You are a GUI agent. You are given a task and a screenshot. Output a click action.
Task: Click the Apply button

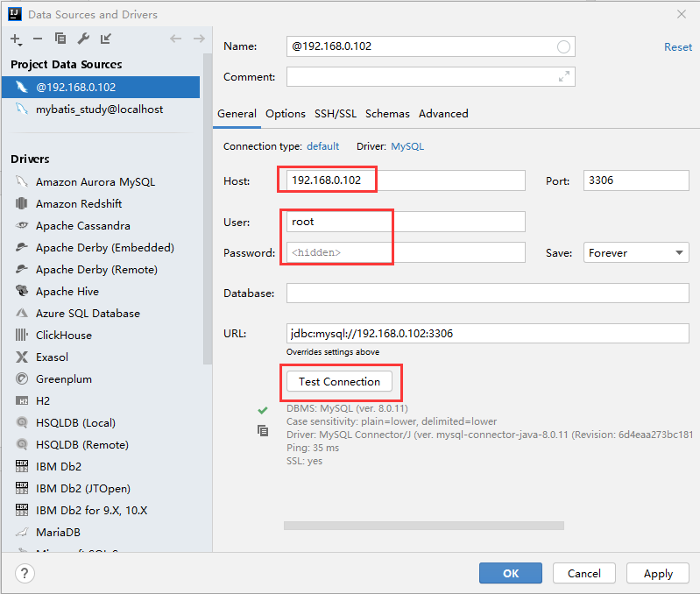point(658,573)
